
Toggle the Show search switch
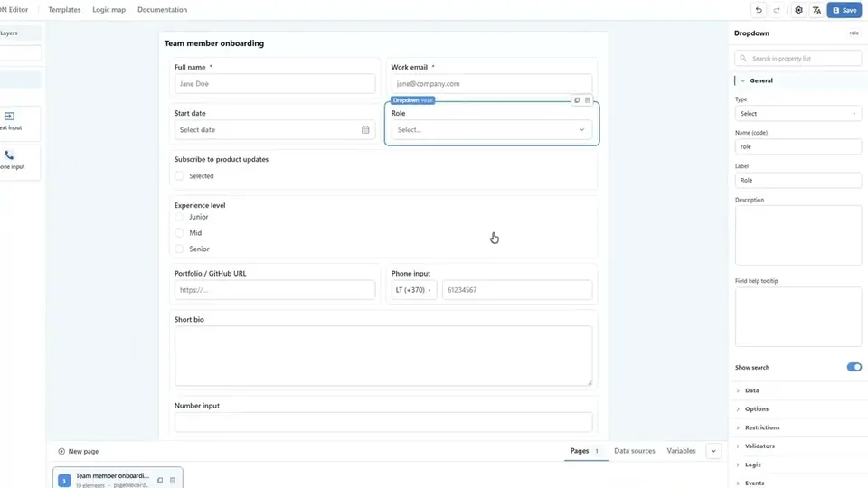point(854,368)
